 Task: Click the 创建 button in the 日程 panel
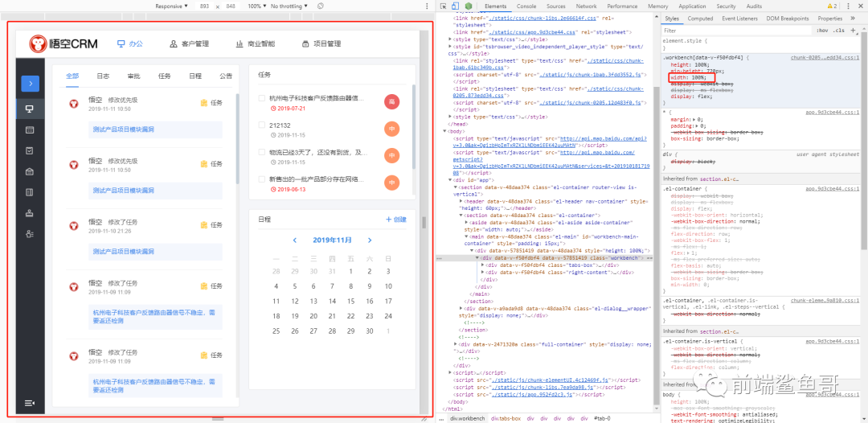[x=396, y=219]
